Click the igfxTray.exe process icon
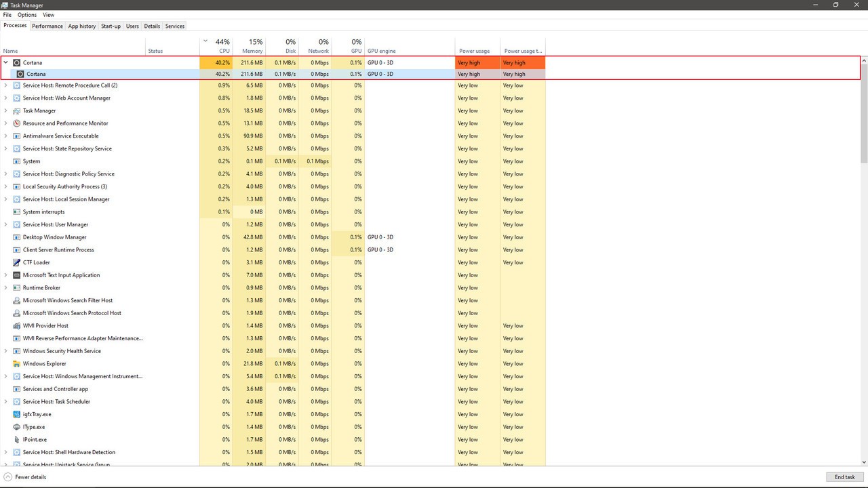868x488 pixels. (x=17, y=414)
